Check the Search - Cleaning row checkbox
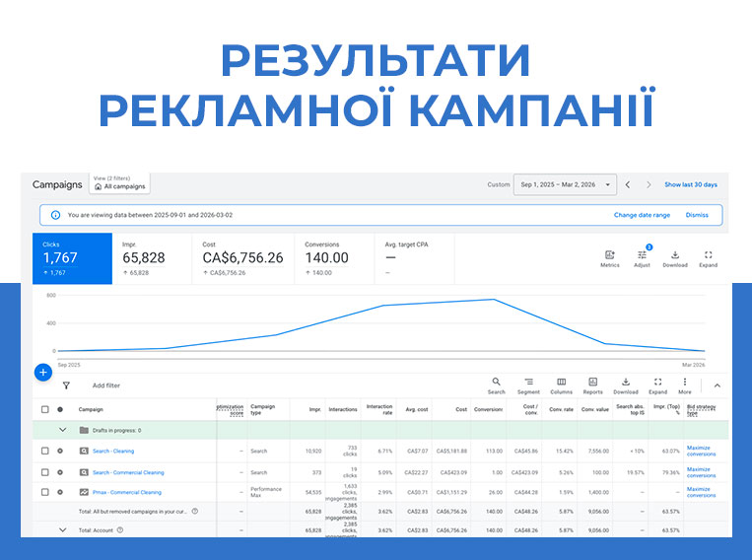The height and width of the screenshot is (560, 752). [44, 452]
